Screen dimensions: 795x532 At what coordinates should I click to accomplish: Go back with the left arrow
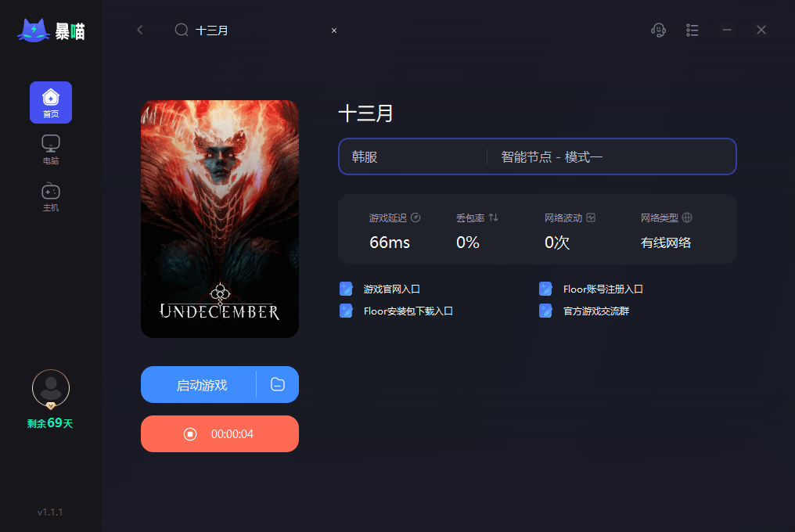point(140,30)
